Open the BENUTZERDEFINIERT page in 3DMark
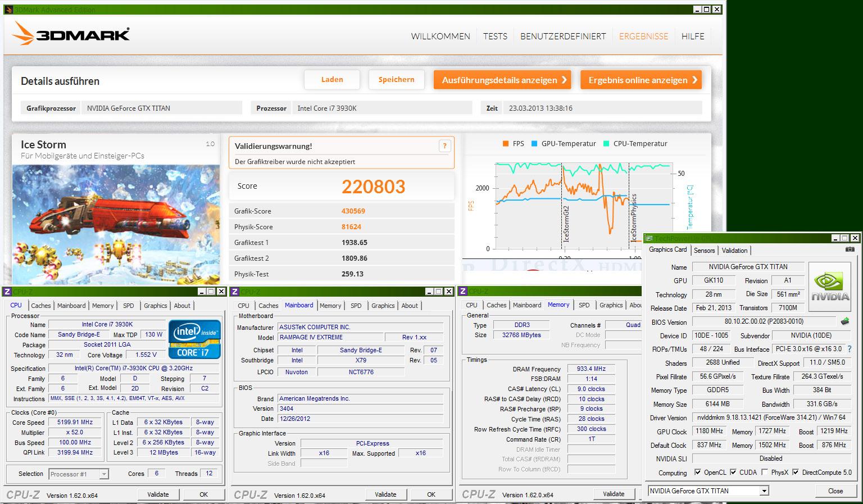The width and height of the screenshot is (863, 504). pos(563,36)
